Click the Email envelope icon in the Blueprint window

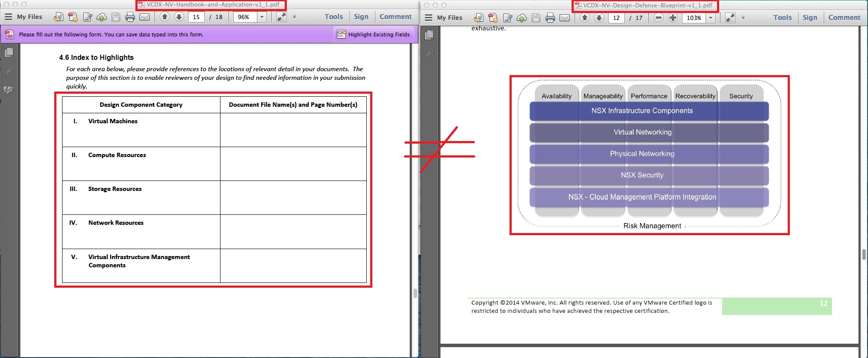click(565, 18)
